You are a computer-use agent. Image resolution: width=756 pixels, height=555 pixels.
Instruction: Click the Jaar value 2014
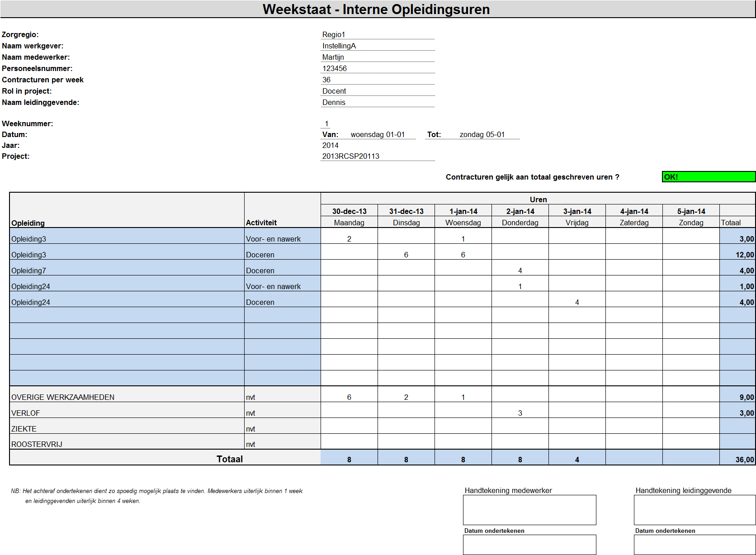pyautogui.click(x=331, y=145)
